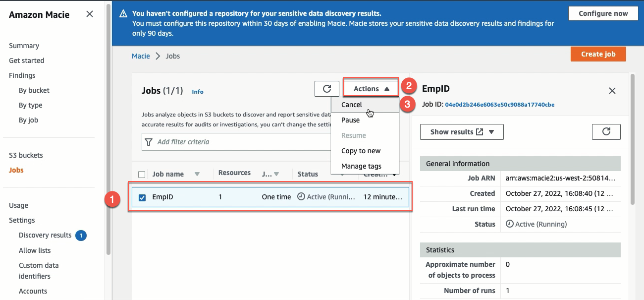This screenshot has height=300, width=644.
Task: Click the clock status icon in EmpID row
Action: (x=301, y=196)
